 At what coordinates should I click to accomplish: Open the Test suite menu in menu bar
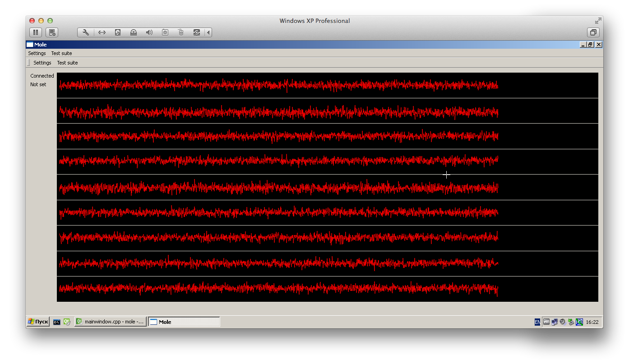click(x=61, y=53)
